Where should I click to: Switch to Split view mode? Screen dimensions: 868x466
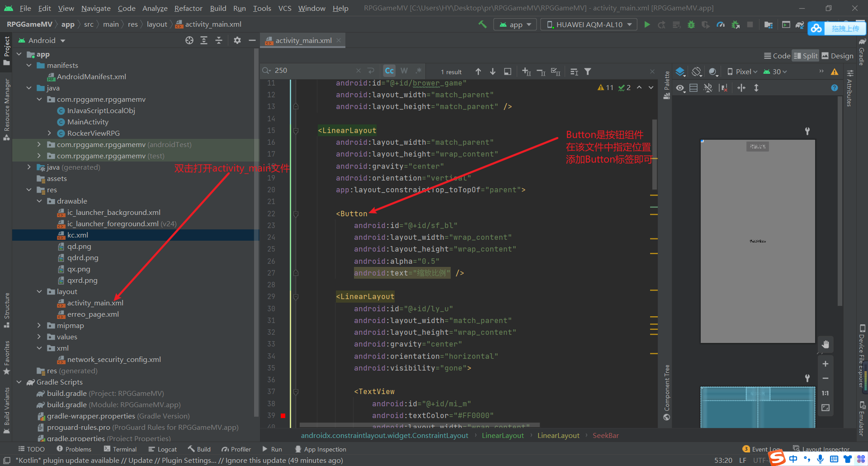806,56
